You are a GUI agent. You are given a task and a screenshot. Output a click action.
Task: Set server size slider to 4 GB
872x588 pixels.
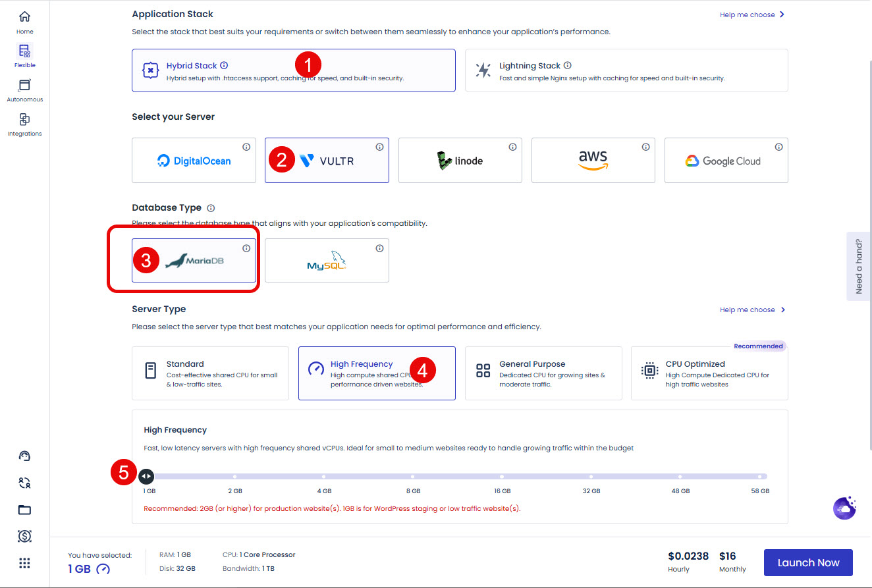[323, 476]
